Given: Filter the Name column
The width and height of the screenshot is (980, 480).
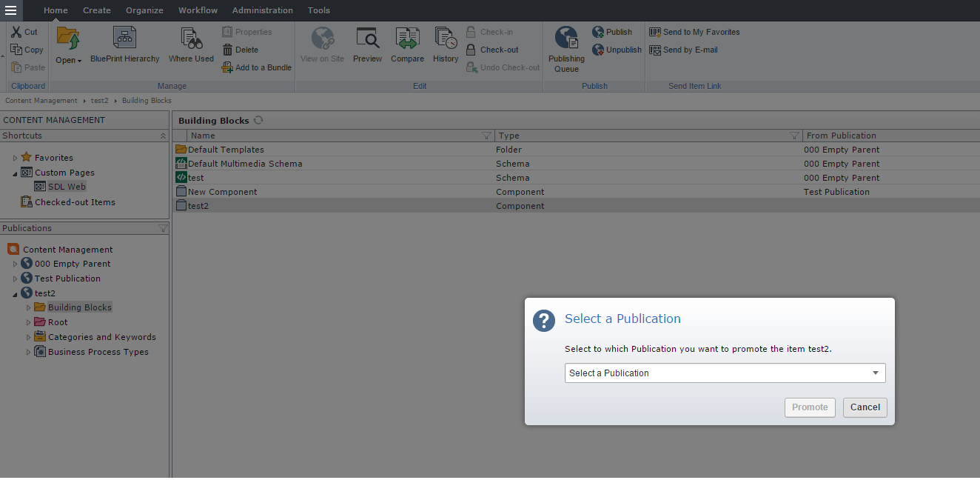Looking at the screenshot, I should click(x=486, y=136).
